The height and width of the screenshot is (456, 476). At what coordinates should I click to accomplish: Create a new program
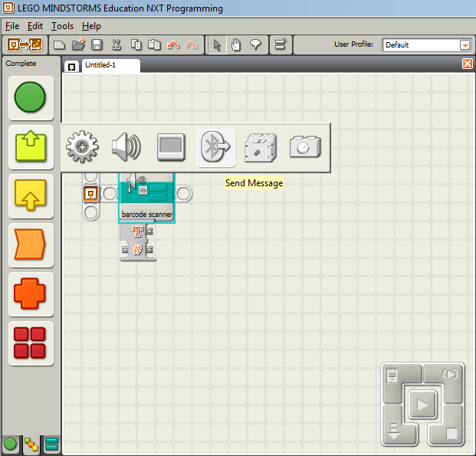[59, 45]
